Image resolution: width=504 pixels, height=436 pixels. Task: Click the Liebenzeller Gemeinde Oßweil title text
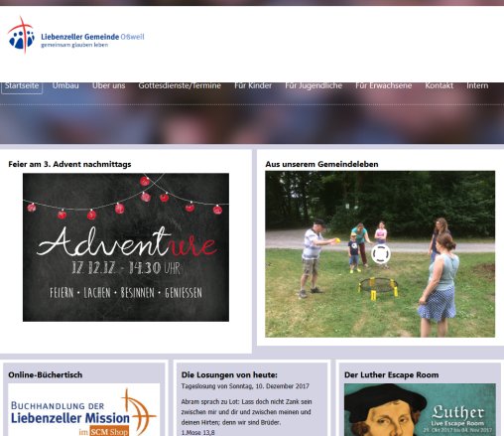92,37
